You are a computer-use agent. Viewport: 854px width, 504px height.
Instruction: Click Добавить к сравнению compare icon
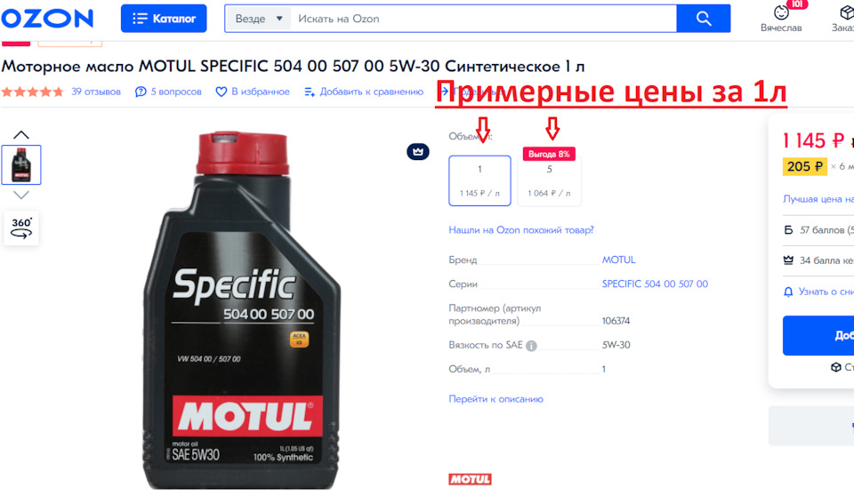pos(310,92)
